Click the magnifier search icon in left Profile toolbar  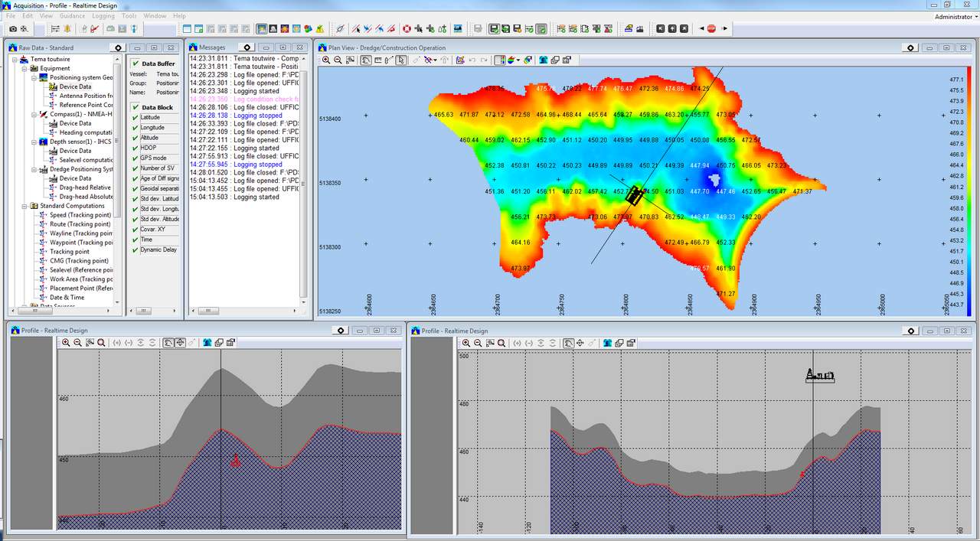[101, 343]
